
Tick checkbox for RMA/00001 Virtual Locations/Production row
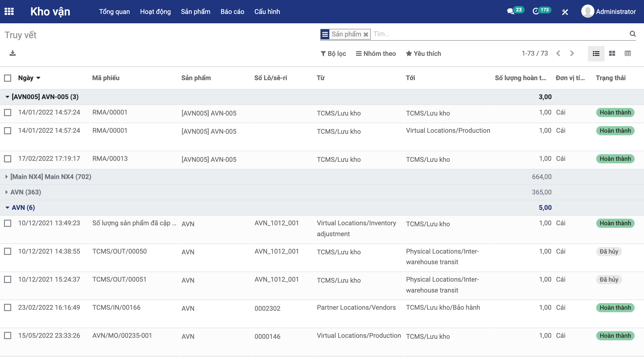click(x=8, y=130)
